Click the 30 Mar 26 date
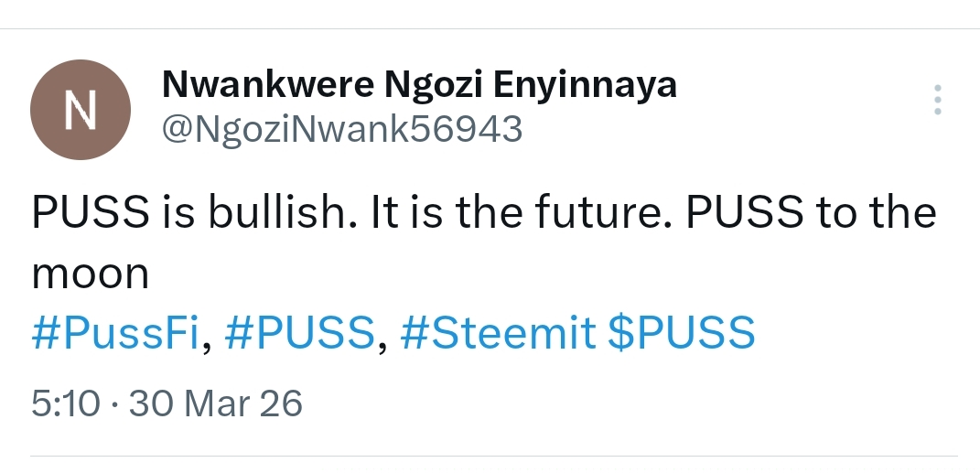The image size is (980, 473). pos(216,403)
